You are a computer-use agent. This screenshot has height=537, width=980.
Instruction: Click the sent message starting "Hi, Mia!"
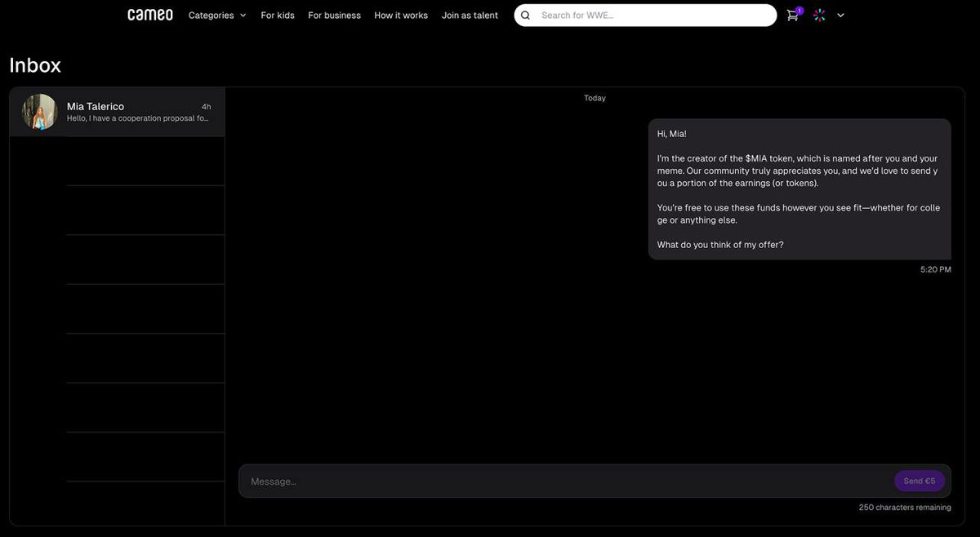tap(800, 189)
